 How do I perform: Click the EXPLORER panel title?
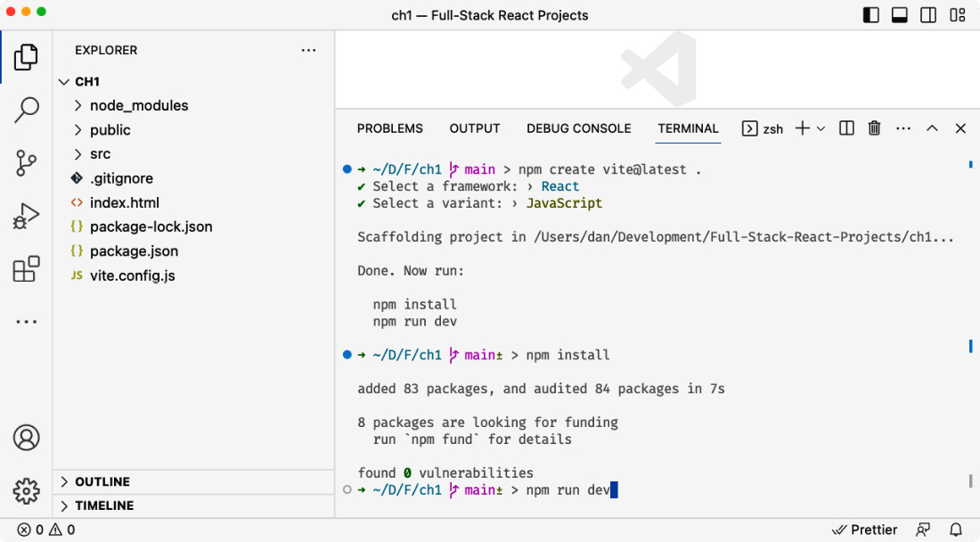click(x=106, y=50)
